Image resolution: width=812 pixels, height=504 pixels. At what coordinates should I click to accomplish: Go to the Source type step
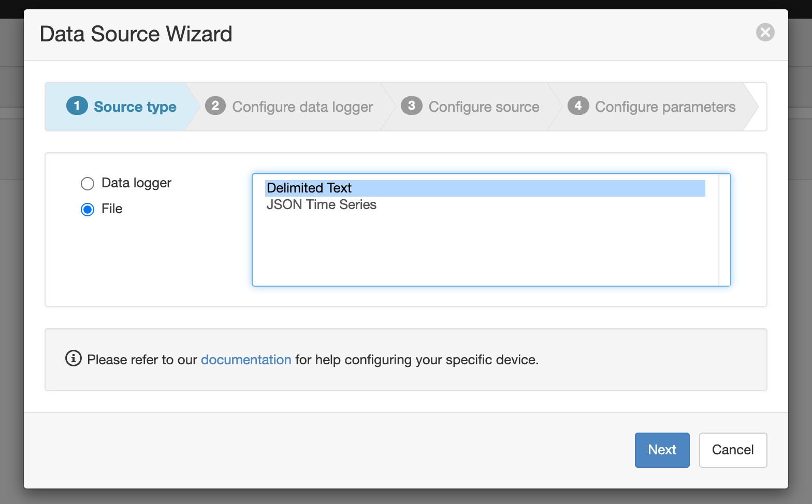coord(135,107)
